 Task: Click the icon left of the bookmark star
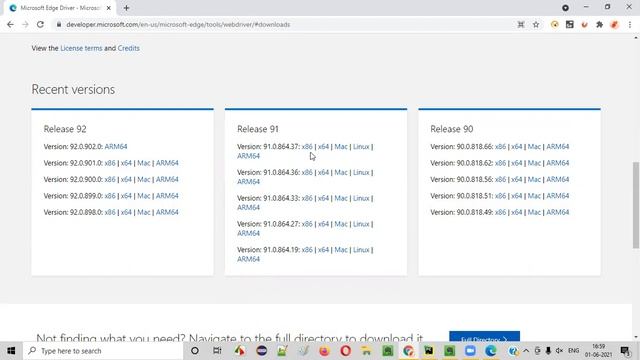[521, 24]
